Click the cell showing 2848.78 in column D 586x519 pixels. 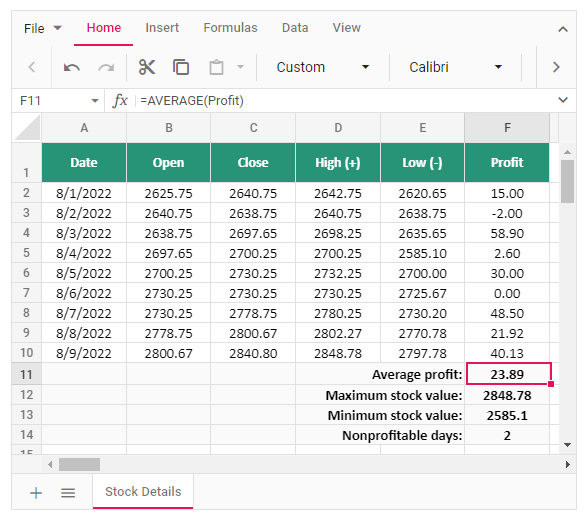[x=338, y=353]
